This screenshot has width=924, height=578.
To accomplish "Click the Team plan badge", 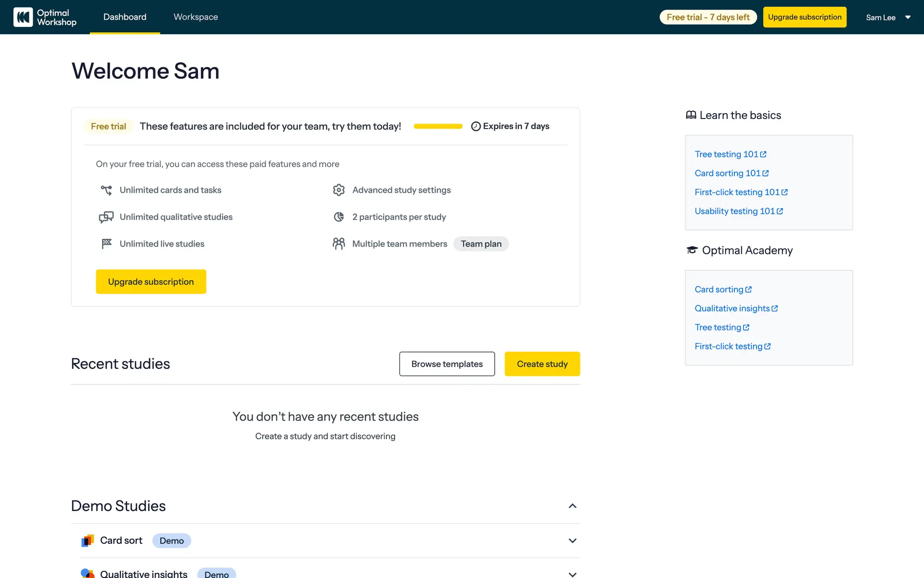I will pyautogui.click(x=481, y=244).
